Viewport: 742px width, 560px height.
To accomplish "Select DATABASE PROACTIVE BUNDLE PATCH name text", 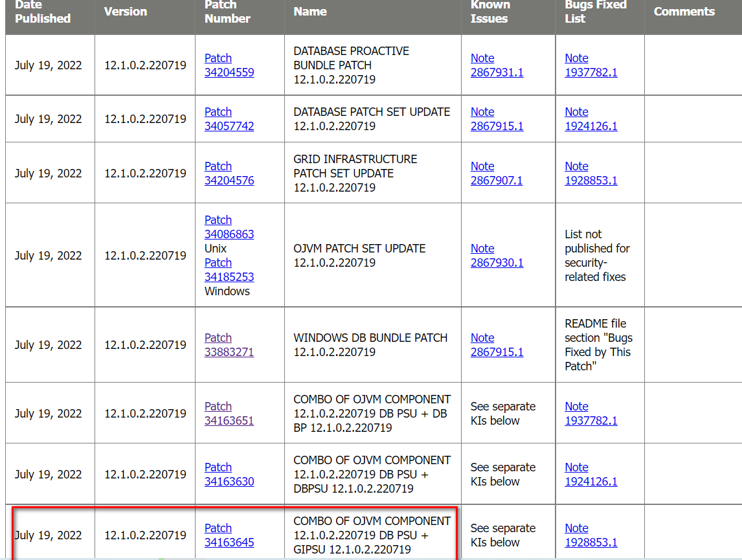I will click(351, 65).
